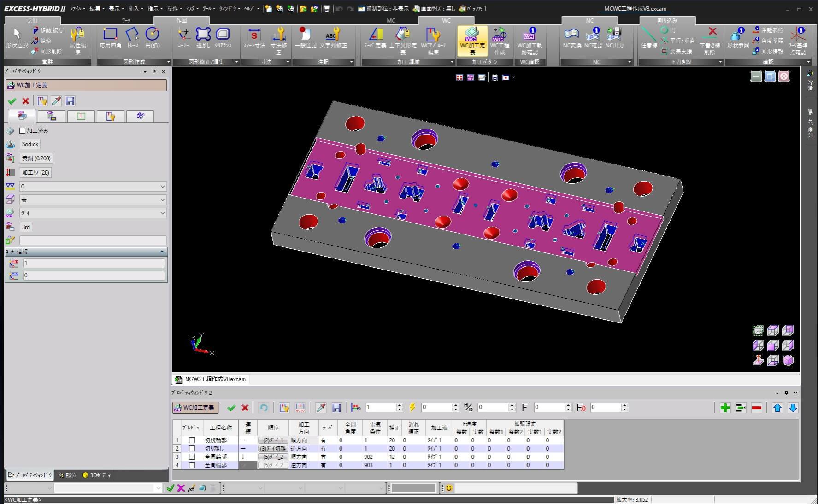Click the Sodick machine button
This screenshot has height=504, width=818.
(x=30, y=144)
